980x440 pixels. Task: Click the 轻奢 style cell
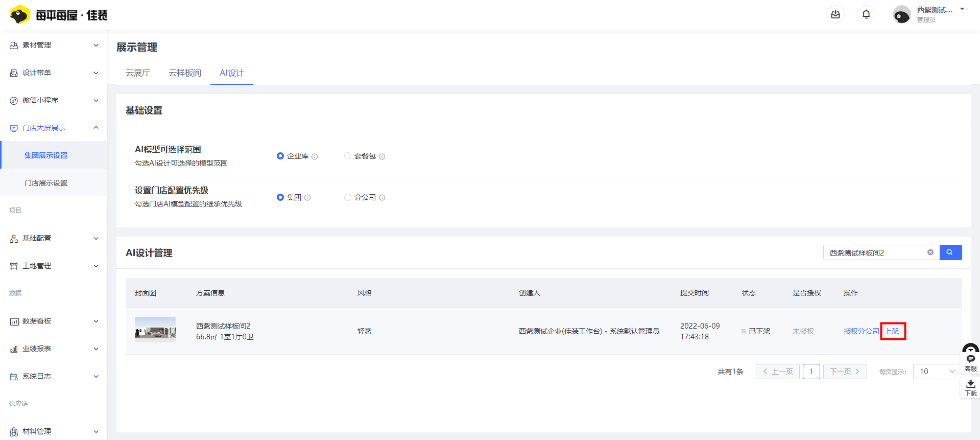(x=365, y=331)
